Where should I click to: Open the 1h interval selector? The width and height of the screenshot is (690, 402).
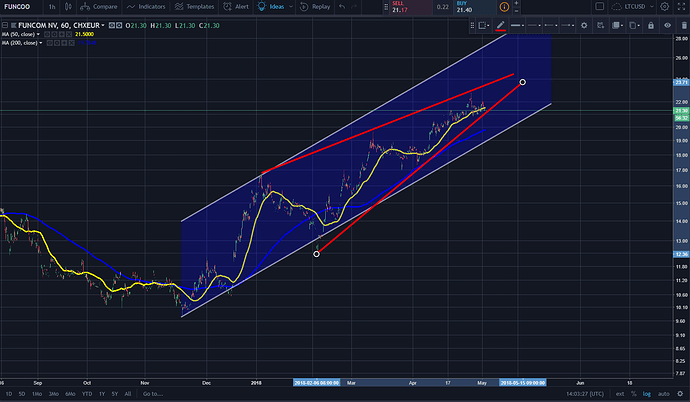point(52,7)
